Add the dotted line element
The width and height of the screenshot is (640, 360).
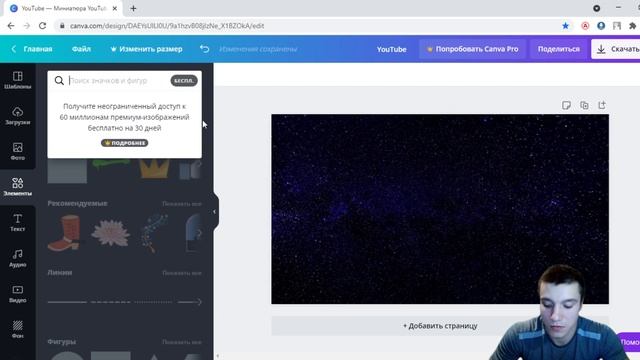(x=154, y=302)
